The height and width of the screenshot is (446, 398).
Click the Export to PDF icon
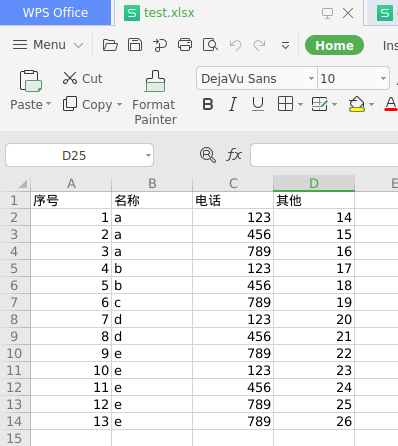(160, 45)
